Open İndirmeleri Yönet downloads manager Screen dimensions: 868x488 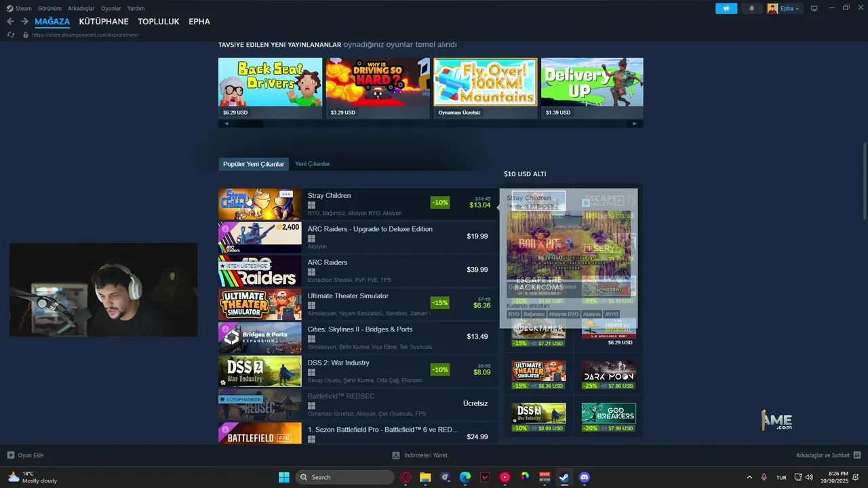coord(420,455)
